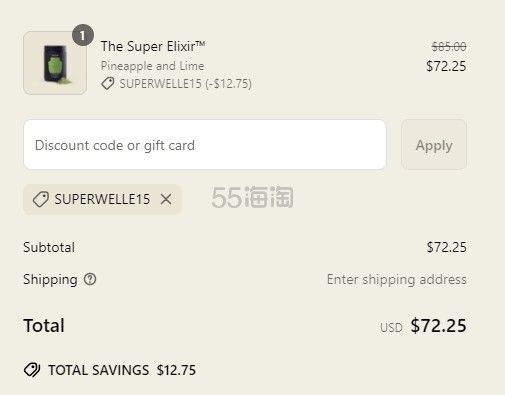Remove the SUPERWELLE15 discount code

(x=166, y=199)
